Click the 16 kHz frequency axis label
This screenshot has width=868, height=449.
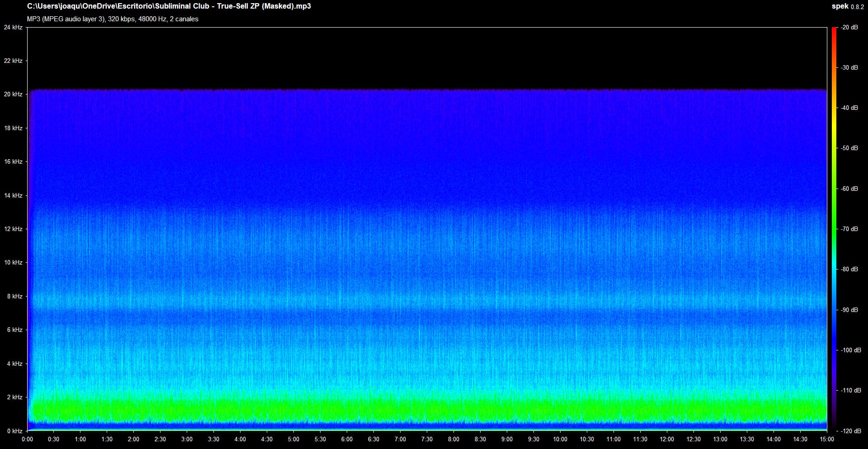click(x=13, y=161)
